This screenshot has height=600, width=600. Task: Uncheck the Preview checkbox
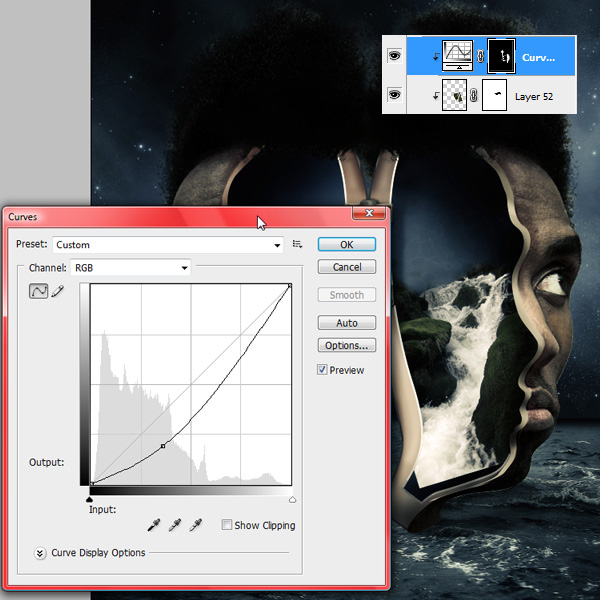click(x=322, y=370)
